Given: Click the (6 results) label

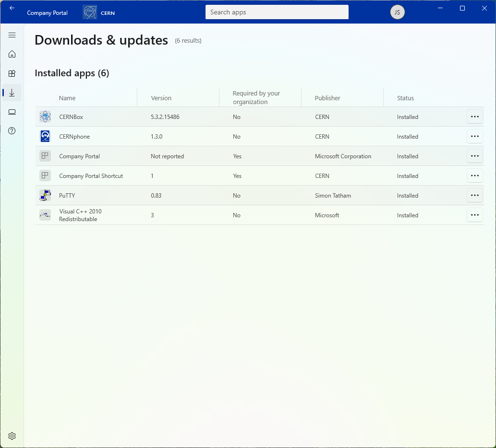Looking at the screenshot, I should [x=188, y=40].
